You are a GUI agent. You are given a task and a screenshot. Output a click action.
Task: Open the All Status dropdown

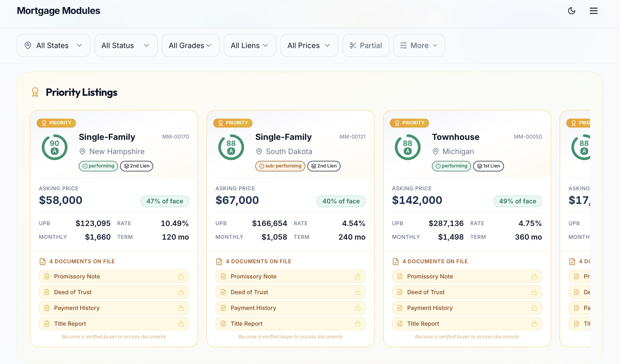tap(126, 45)
